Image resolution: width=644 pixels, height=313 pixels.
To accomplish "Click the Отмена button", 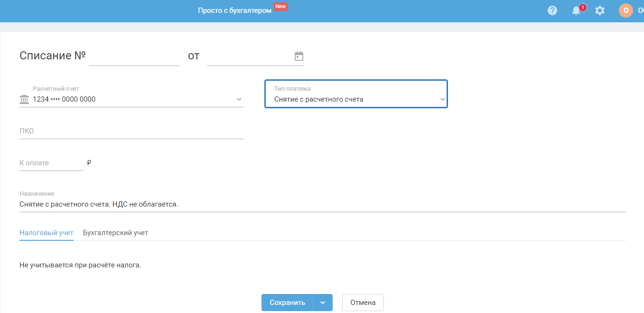I will tap(363, 303).
